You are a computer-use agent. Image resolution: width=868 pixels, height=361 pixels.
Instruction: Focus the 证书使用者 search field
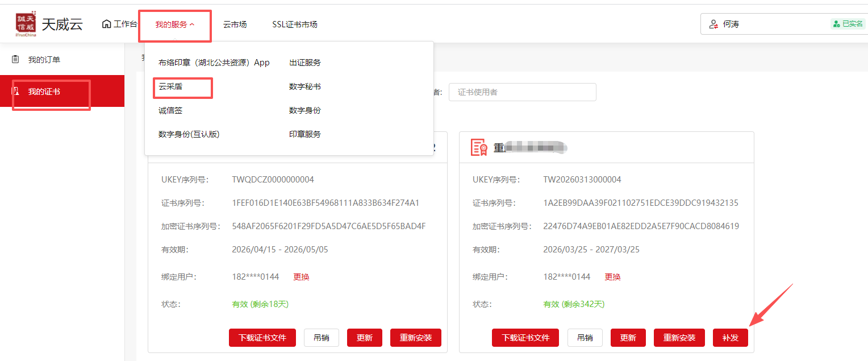523,92
